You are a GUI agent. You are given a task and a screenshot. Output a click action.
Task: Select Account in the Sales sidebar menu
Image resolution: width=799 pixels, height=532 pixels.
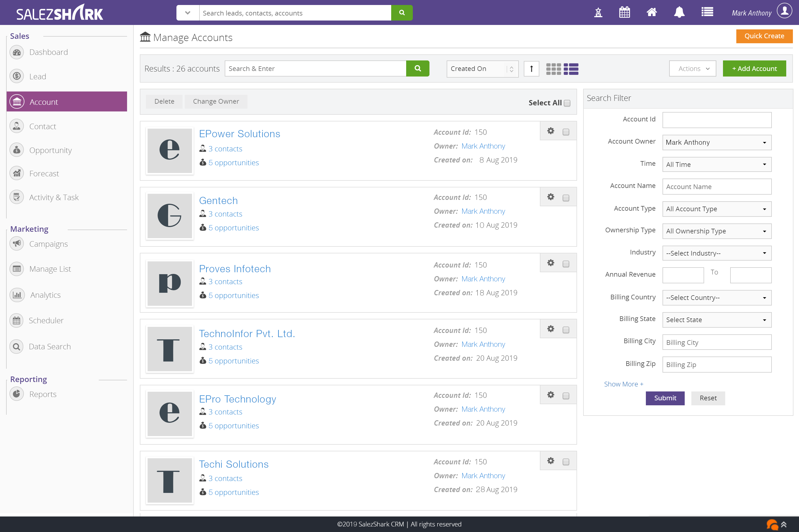click(x=44, y=101)
